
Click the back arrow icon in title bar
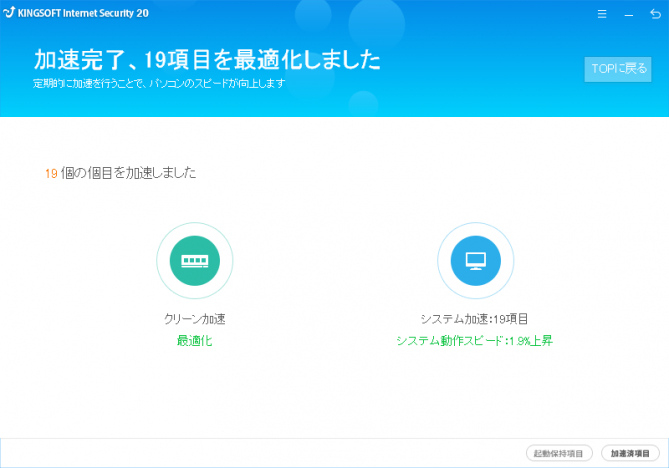(655, 15)
